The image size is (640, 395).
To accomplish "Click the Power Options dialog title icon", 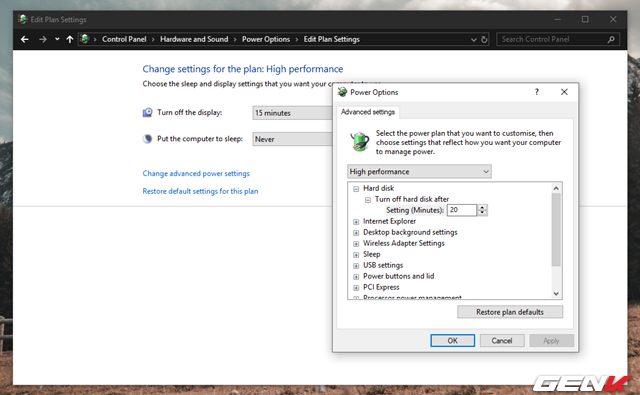I will pyautogui.click(x=342, y=92).
